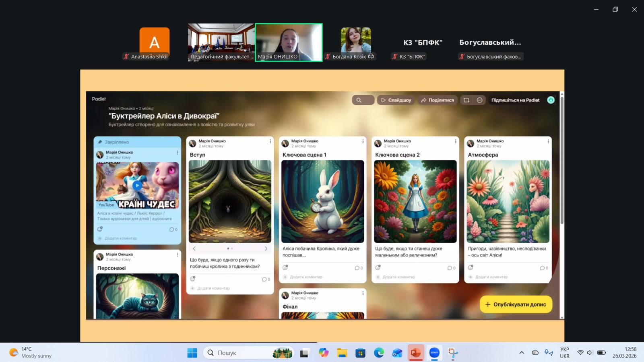Image resolution: width=644 pixels, height=362 pixels.
Task: Click the Padlet board vertical scrollbar
Action: (x=562, y=161)
